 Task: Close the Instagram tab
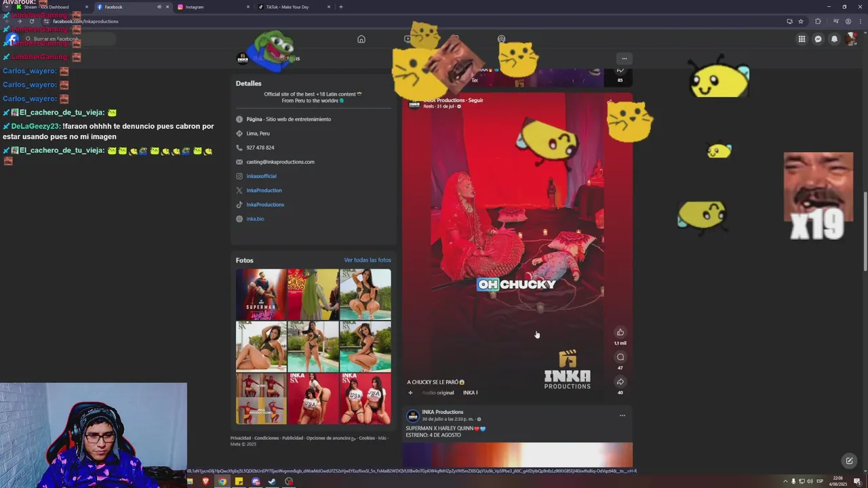click(x=248, y=7)
